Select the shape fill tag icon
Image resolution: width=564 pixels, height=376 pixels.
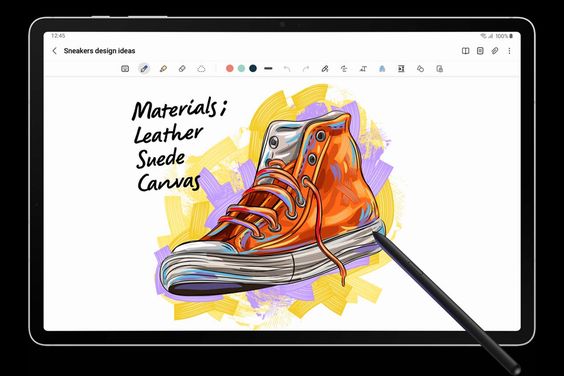coord(420,68)
